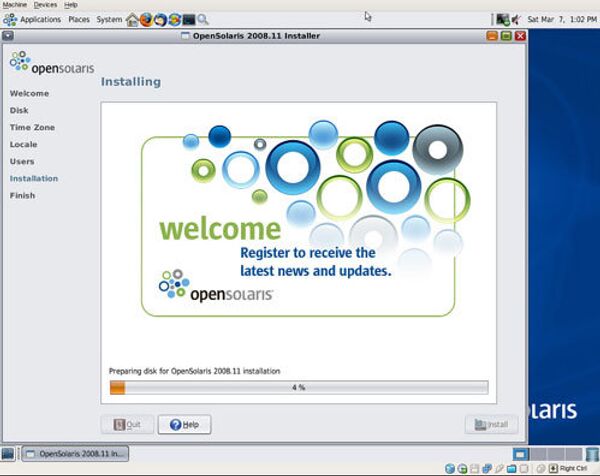Click the installation progress bar
Screen dimensions: 600x476
[299, 387]
